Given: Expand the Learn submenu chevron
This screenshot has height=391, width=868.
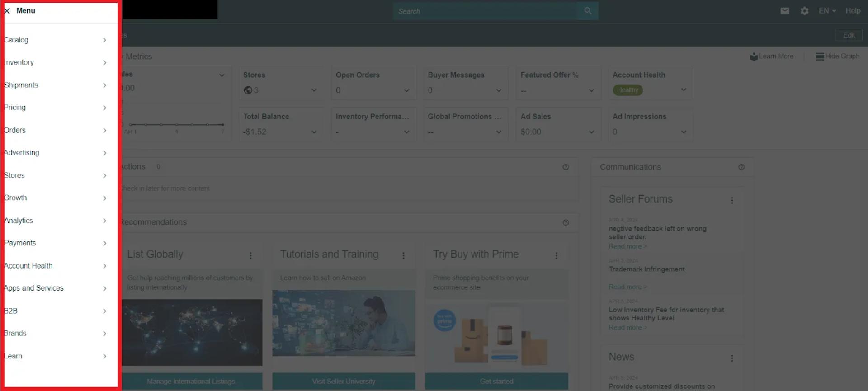Looking at the screenshot, I should coord(104,356).
